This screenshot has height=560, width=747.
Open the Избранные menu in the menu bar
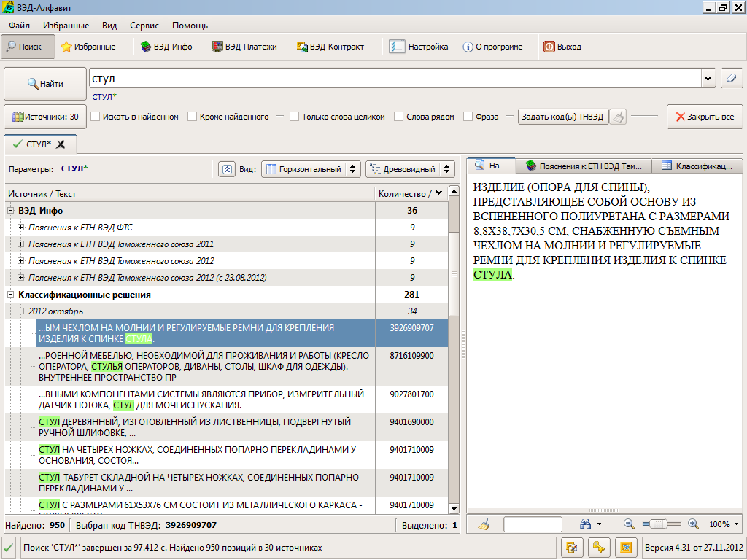point(66,26)
